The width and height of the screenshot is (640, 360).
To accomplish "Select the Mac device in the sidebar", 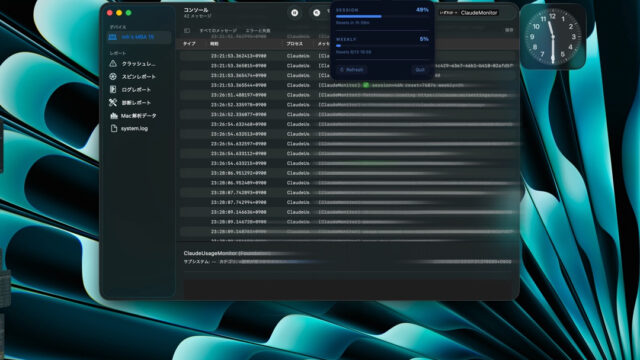I will 138,37.
